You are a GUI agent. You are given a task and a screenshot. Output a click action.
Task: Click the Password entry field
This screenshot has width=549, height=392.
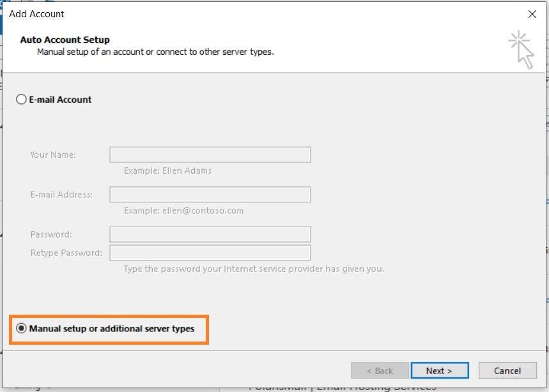[x=209, y=234]
